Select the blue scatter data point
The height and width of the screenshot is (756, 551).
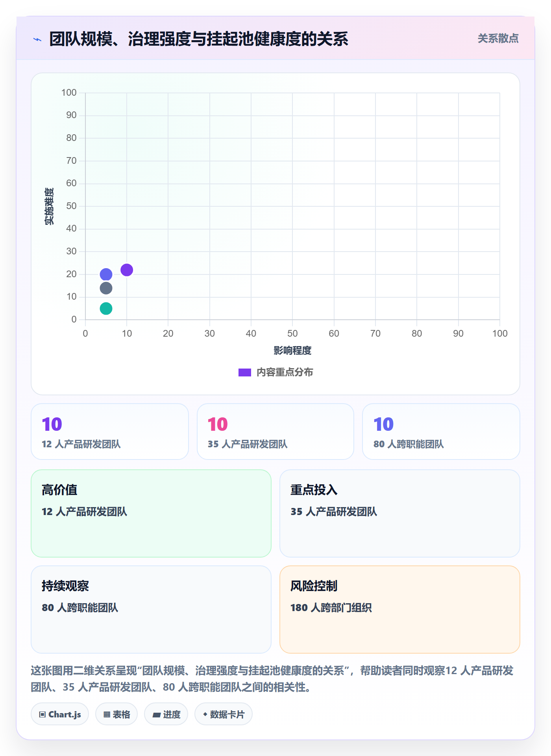[106, 274]
